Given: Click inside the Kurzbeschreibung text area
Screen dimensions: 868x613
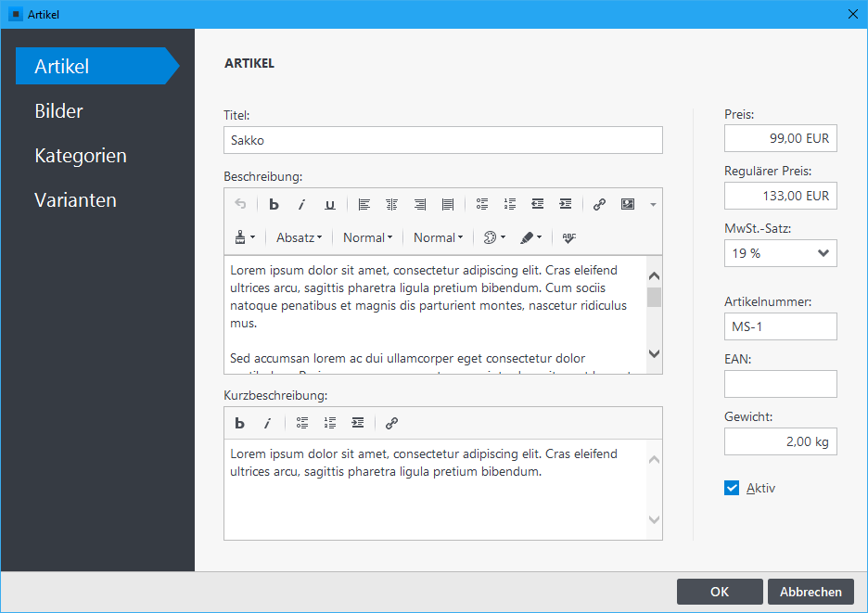Looking at the screenshot, I should click(435, 490).
